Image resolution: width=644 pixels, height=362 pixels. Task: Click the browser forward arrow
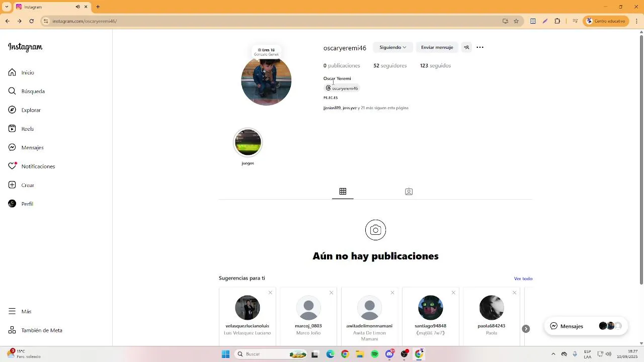pyautogui.click(x=19, y=21)
